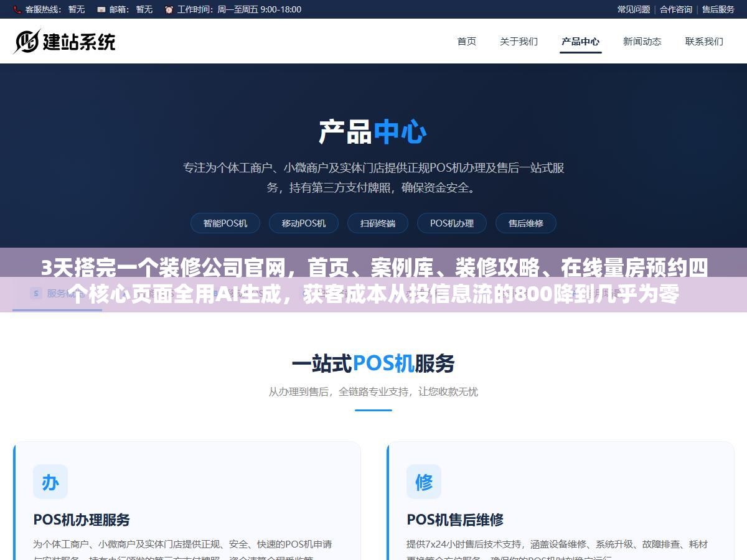The height and width of the screenshot is (560, 747).
Task: Click the POS机办理 pill button
Action: coord(452,223)
